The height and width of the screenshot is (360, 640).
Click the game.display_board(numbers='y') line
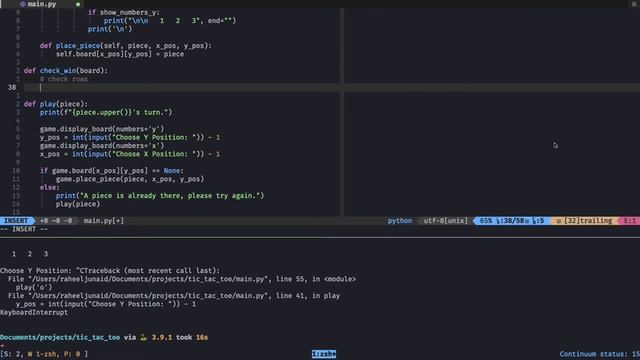102,129
